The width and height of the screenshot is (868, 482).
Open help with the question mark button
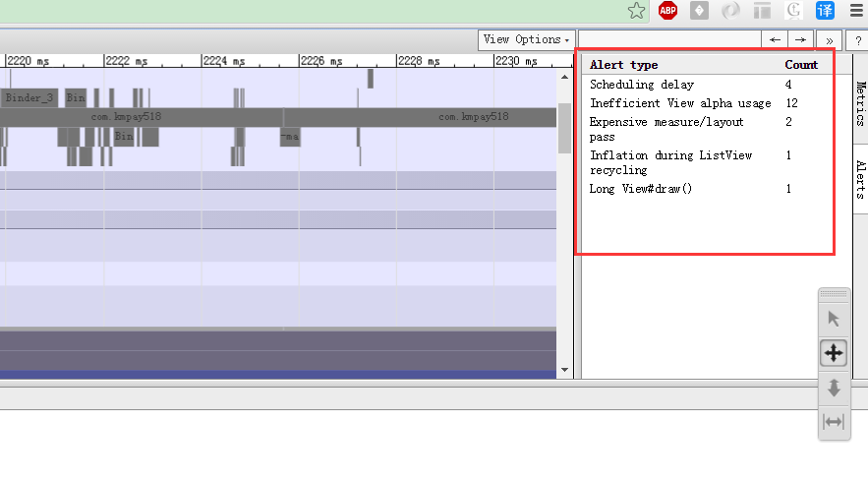(858, 40)
